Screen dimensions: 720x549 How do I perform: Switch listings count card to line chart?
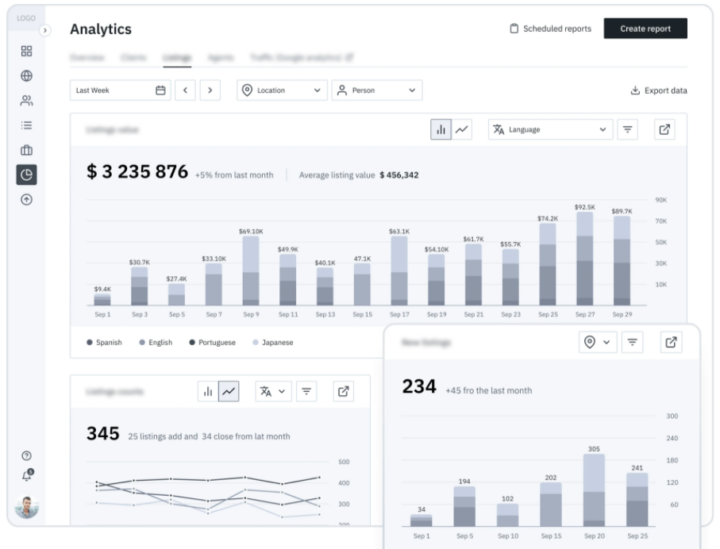[229, 392]
